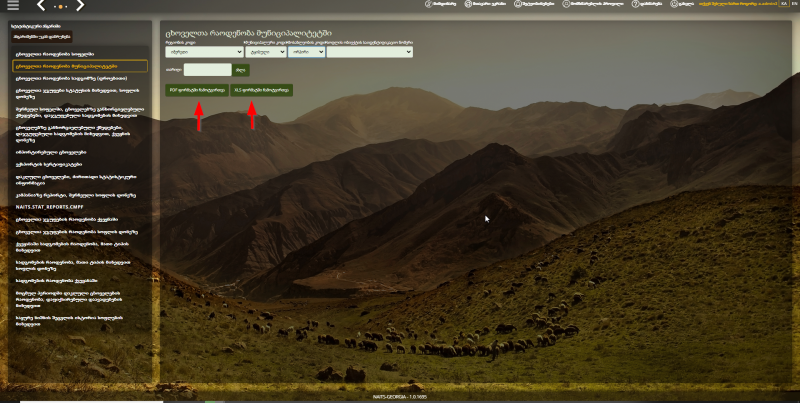
Task: Click the small green button beside the input field
Action: [x=241, y=70]
